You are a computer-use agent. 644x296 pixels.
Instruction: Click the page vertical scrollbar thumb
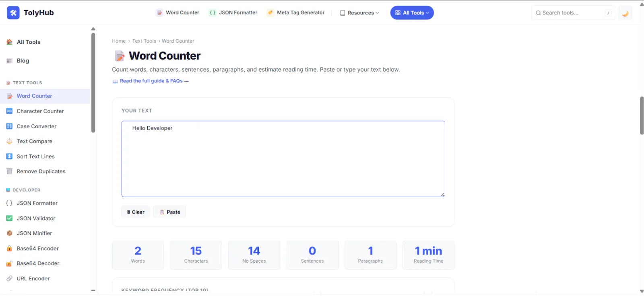[x=642, y=116]
